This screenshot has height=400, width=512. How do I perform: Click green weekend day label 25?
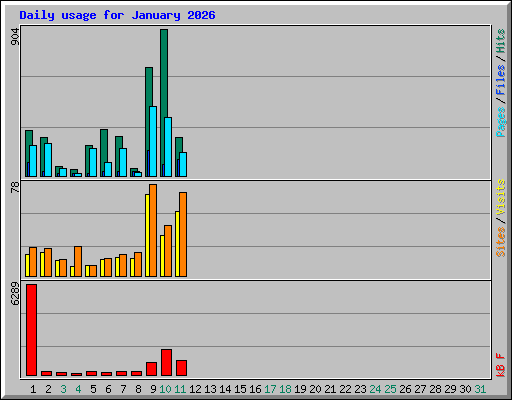point(390,389)
